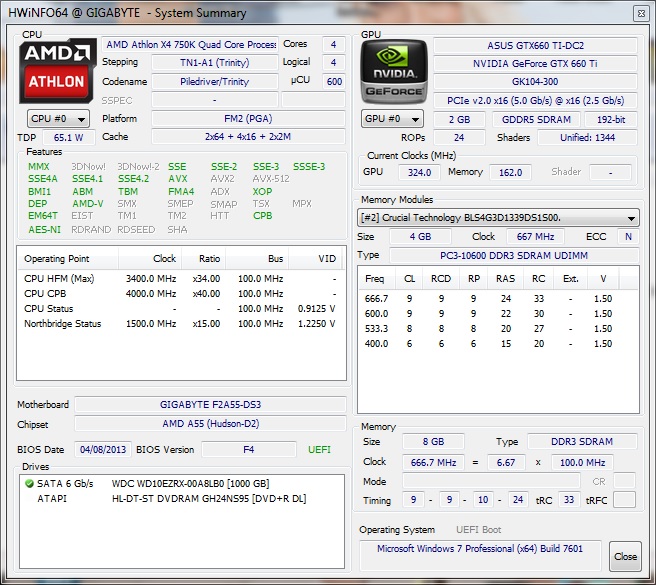The width and height of the screenshot is (656, 585).
Task: Click the Codename field Piledriver/Trinity
Action: click(x=215, y=82)
